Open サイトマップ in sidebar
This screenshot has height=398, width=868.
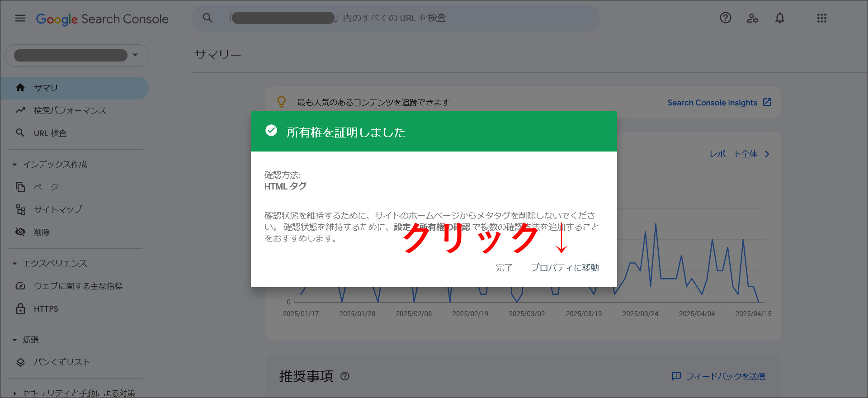point(58,209)
